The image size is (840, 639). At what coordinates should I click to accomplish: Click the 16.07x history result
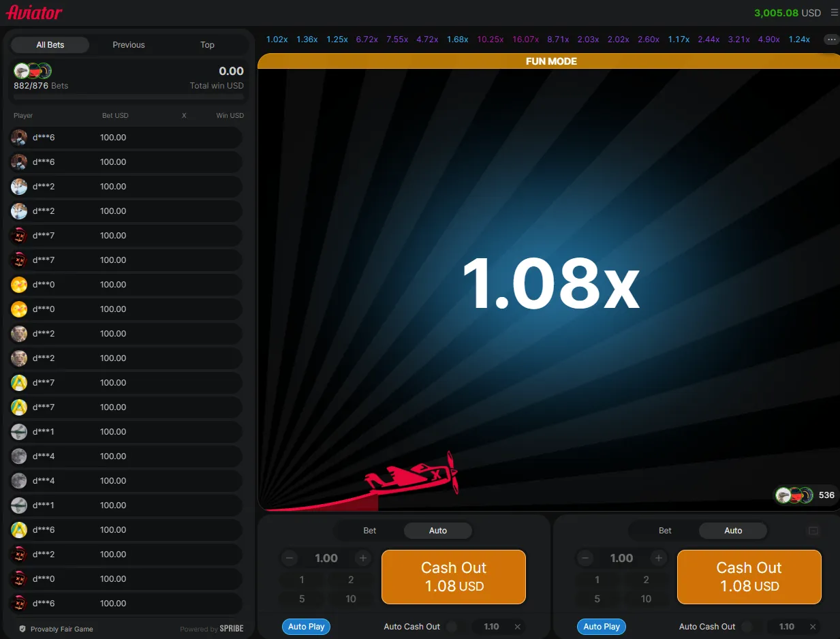525,40
